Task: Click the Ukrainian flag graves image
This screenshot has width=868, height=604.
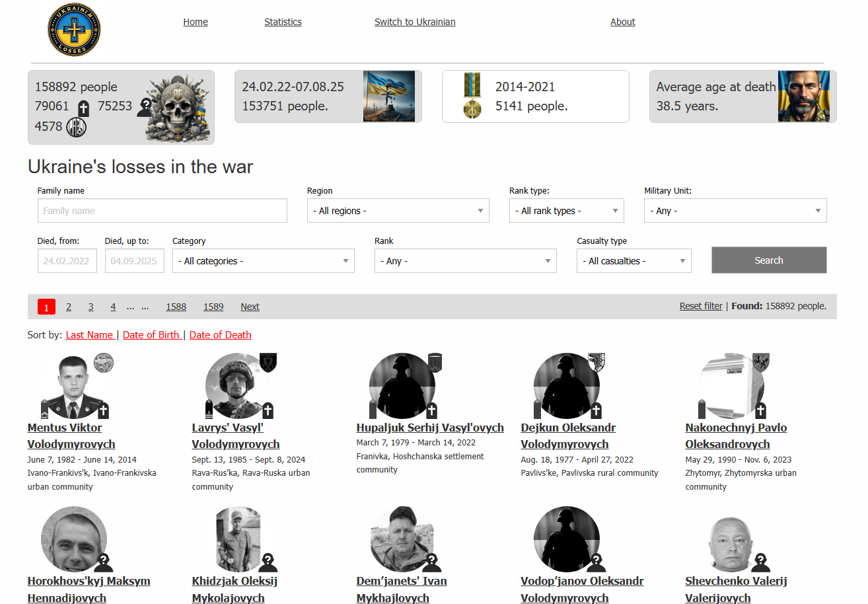Action: pyautogui.click(x=389, y=96)
